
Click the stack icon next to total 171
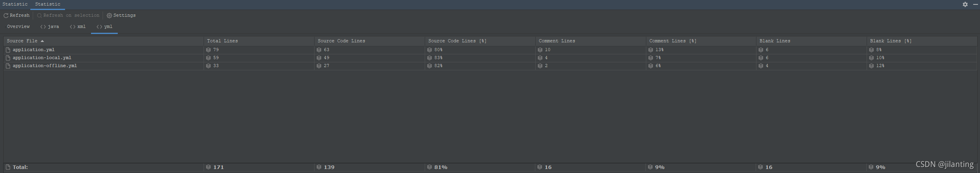[x=208, y=167]
